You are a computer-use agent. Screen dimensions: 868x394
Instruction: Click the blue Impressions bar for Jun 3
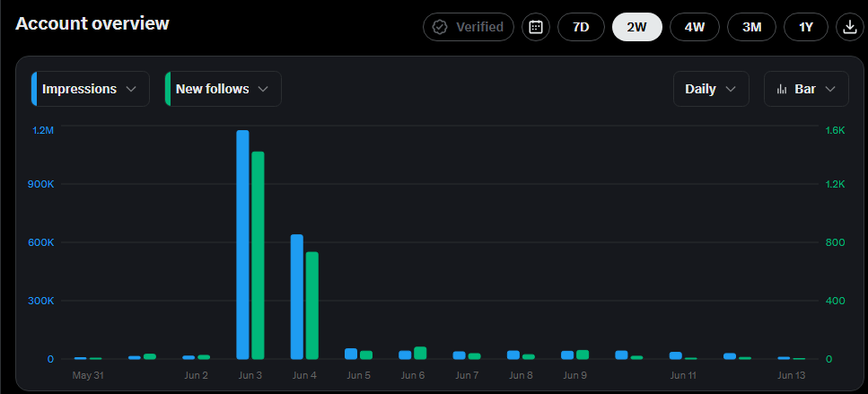point(242,245)
